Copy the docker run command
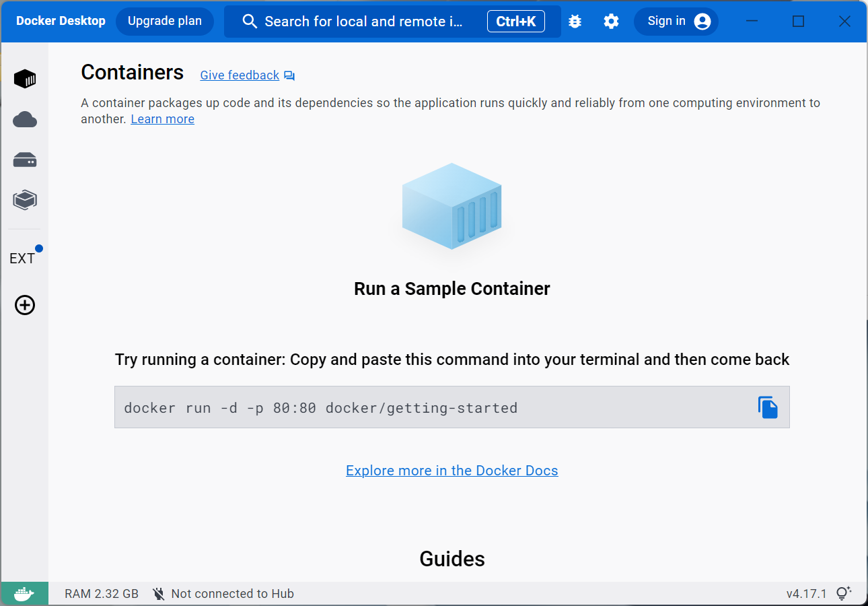 pos(768,407)
